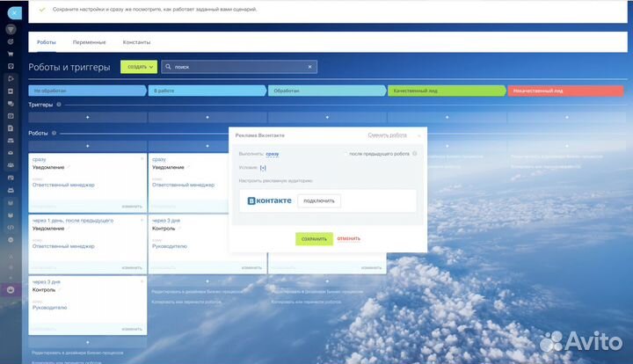Cancel the dialog with отменить link
The height and width of the screenshot is (364, 633).
[x=348, y=238]
